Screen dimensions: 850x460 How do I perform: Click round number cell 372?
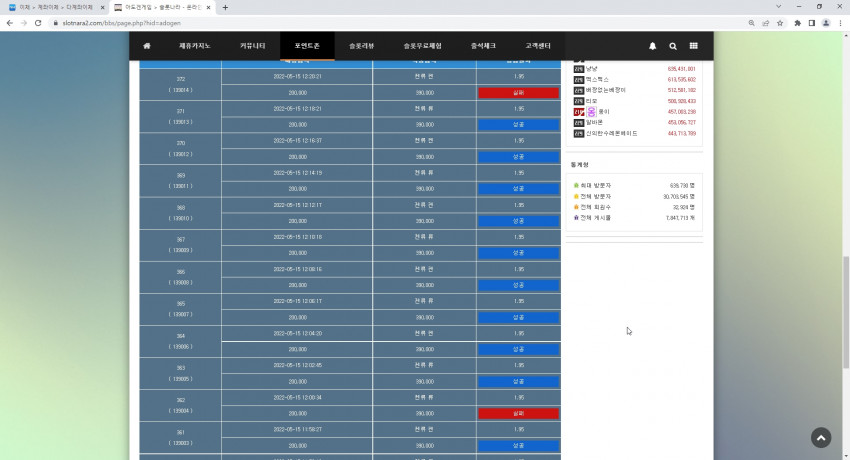(181, 85)
